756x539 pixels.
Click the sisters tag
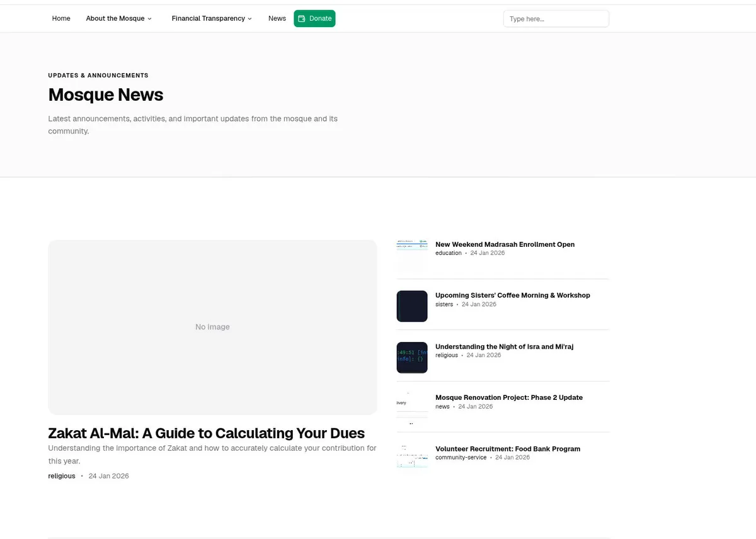[444, 304]
